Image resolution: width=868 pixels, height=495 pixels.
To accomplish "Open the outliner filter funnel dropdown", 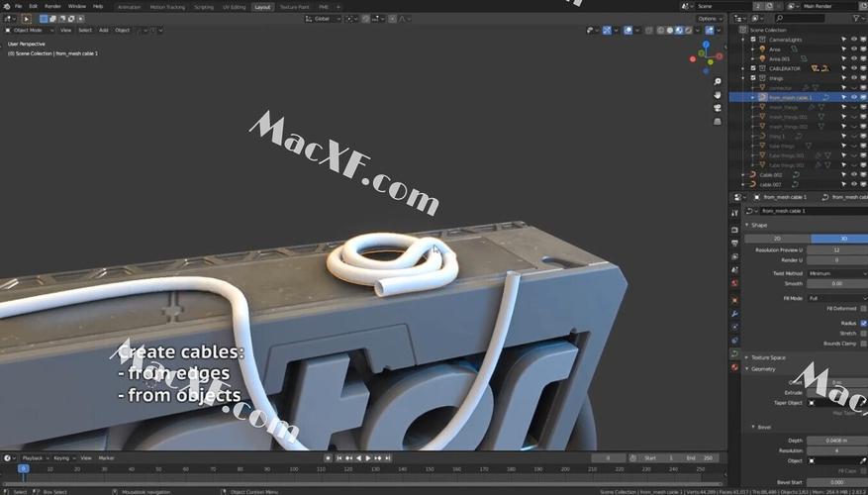I will [858, 19].
